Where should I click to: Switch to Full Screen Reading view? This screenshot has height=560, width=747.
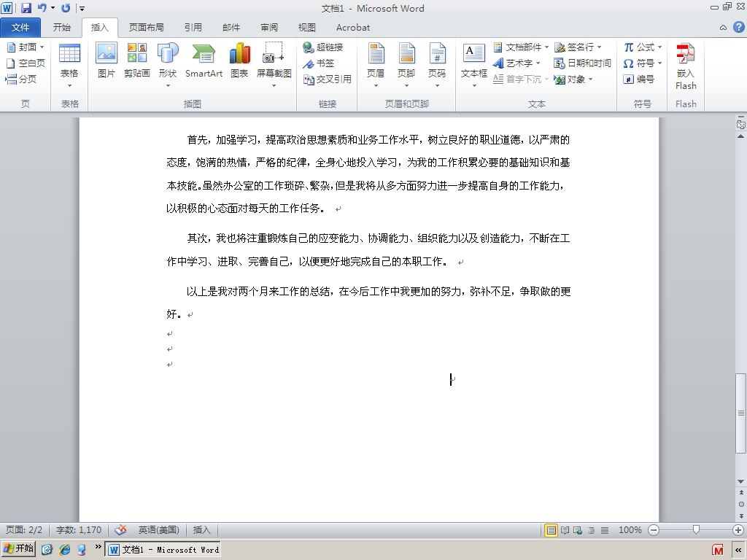[565, 530]
